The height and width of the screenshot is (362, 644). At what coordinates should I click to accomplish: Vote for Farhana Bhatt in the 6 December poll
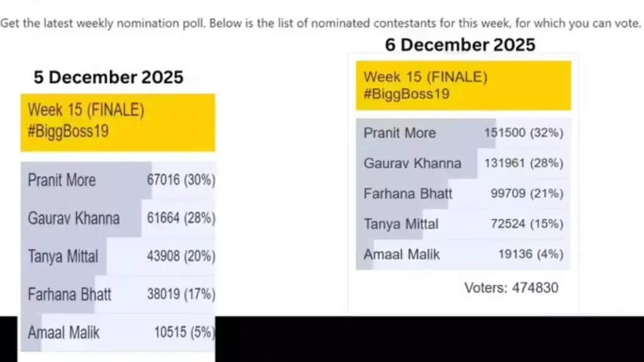408,194
